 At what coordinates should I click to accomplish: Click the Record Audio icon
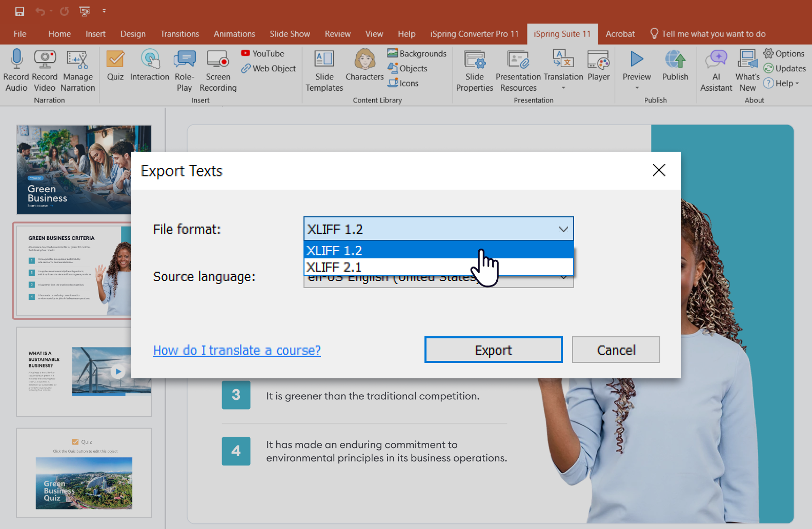(16, 70)
